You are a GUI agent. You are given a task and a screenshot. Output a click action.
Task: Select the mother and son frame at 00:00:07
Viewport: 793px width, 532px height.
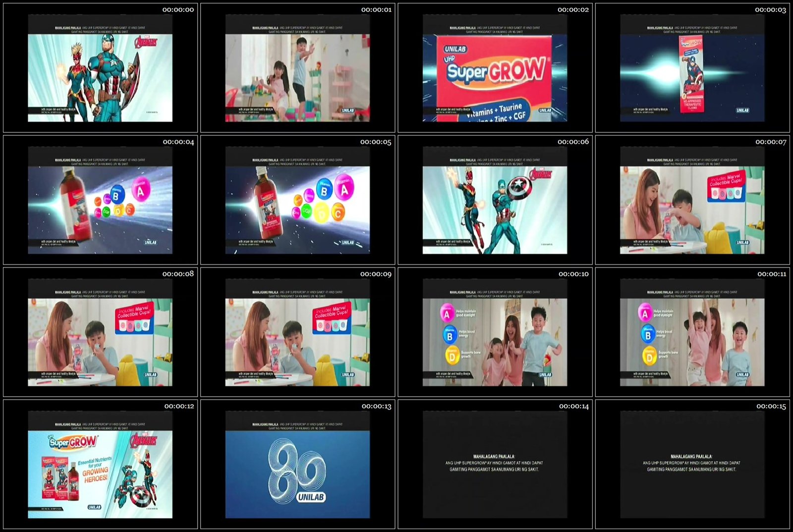pos(692,200)
